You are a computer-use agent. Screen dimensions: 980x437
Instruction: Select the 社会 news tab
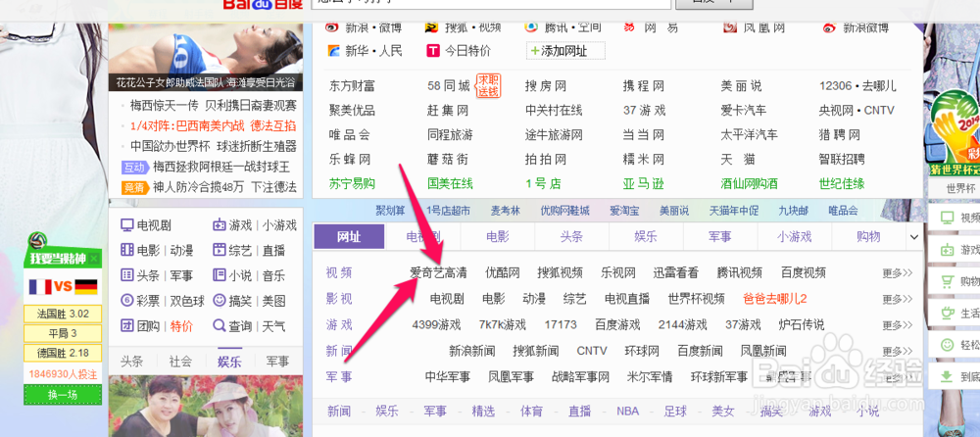click(x=180, y=362)
